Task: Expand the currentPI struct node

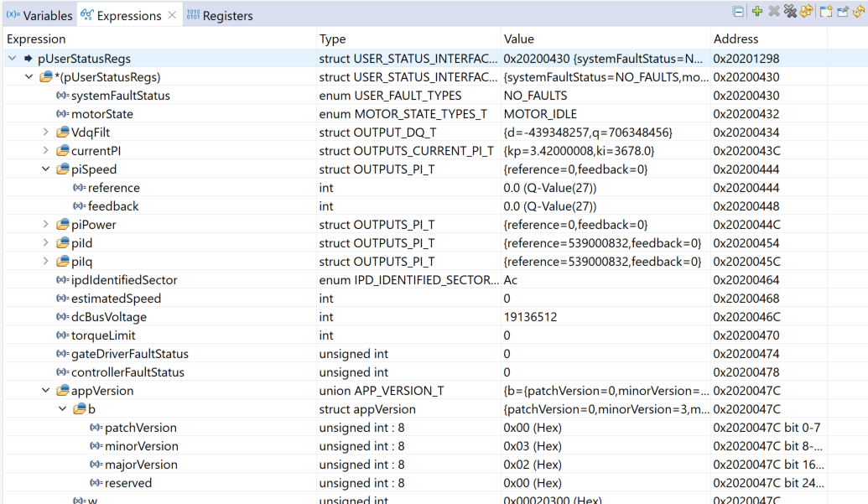Action: 46,151
